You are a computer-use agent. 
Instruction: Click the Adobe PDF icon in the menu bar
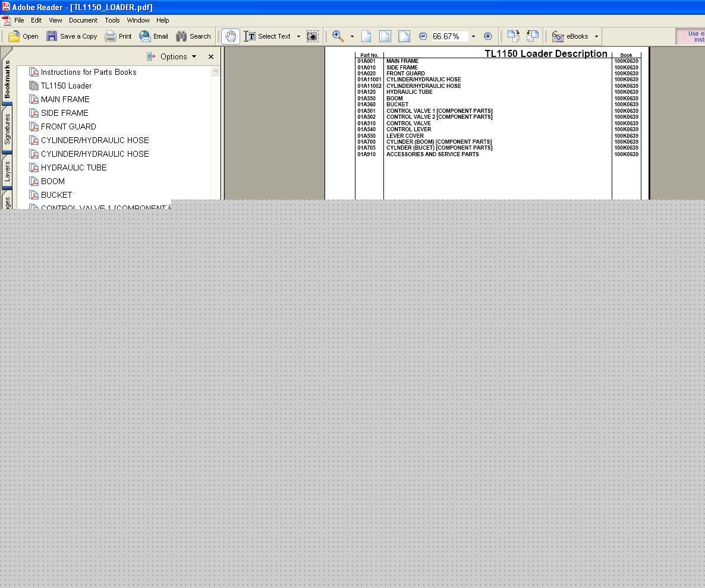tap(7, 21)
